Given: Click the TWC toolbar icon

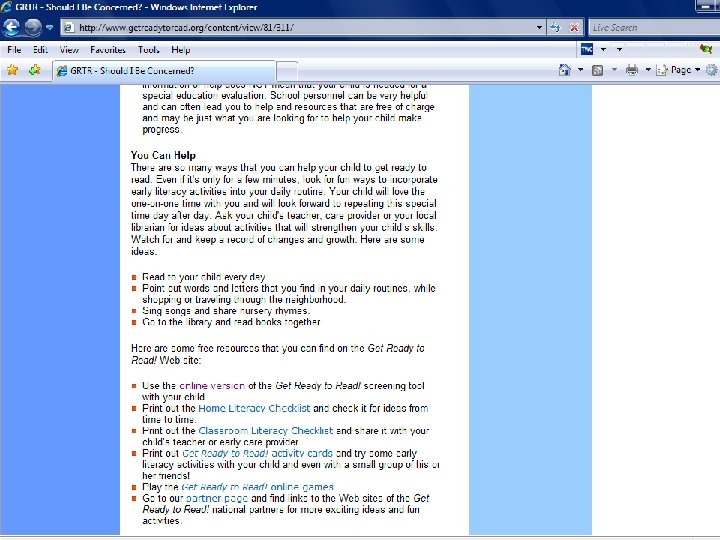Looking at the screenshot, I should [587, 49].
